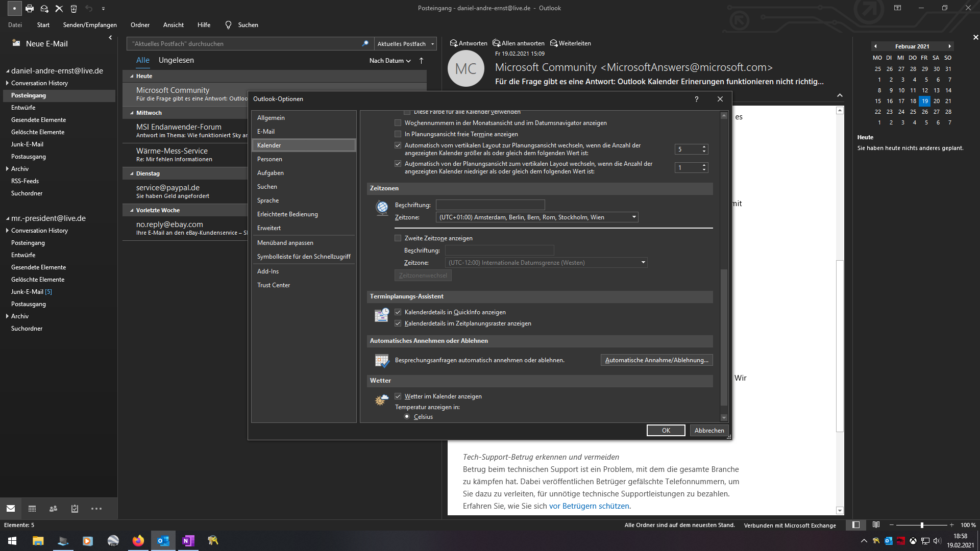This screenshot has height=551, width=980.
Task: Open the Zeitzone dropdown showing Amsterdam, Berlin
Action: pyautogui.click(x=537, y=217)
